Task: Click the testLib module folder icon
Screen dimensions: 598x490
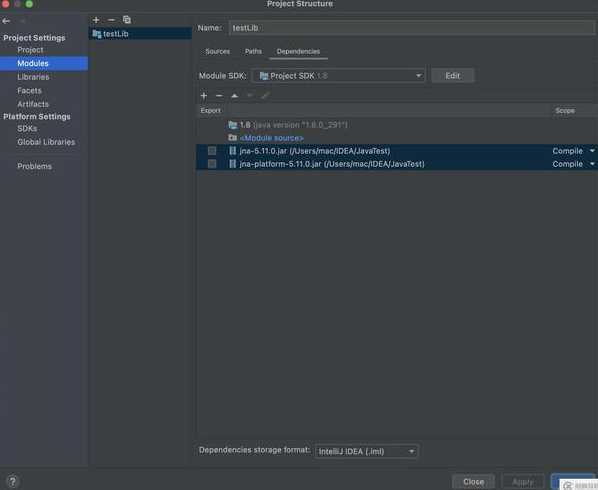Action: click(x=97, y=34)
